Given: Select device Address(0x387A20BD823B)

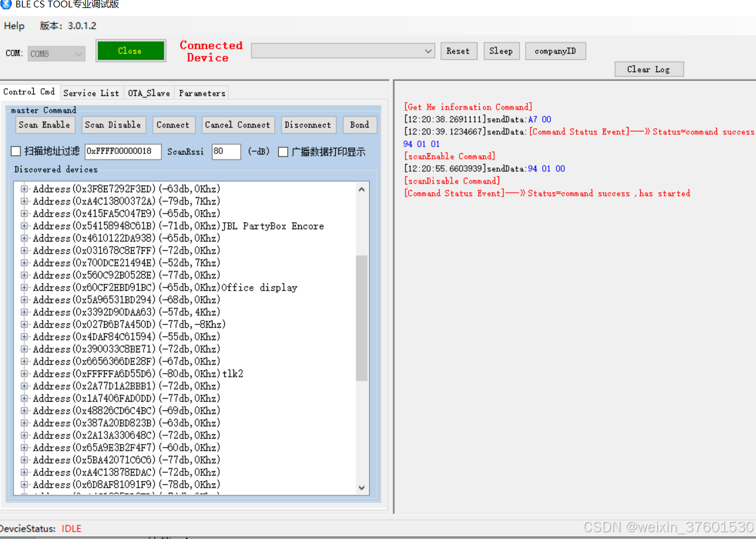Looking at the screenshot, I should [x=126, y=423].
